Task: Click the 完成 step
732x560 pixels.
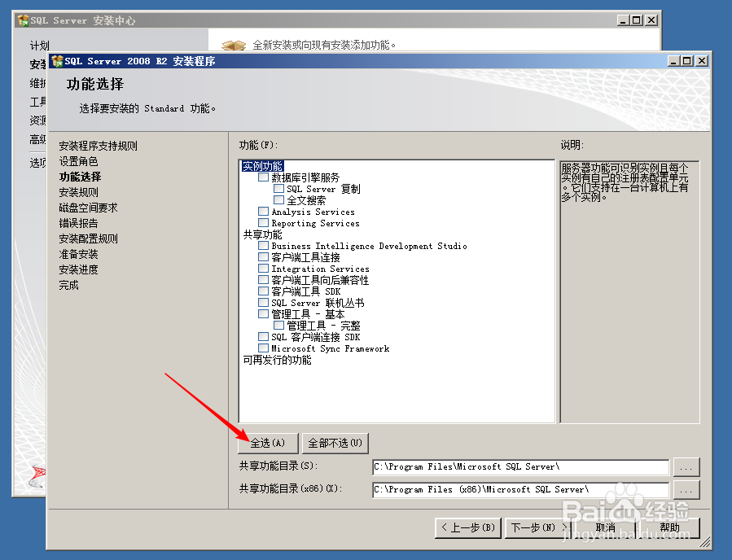Action: tap(68, 285)
